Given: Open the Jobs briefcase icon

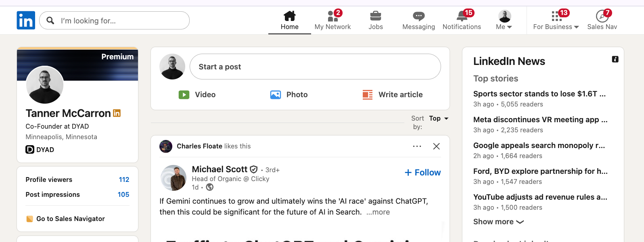Looking at the screenshot, I should click(375, 16).
